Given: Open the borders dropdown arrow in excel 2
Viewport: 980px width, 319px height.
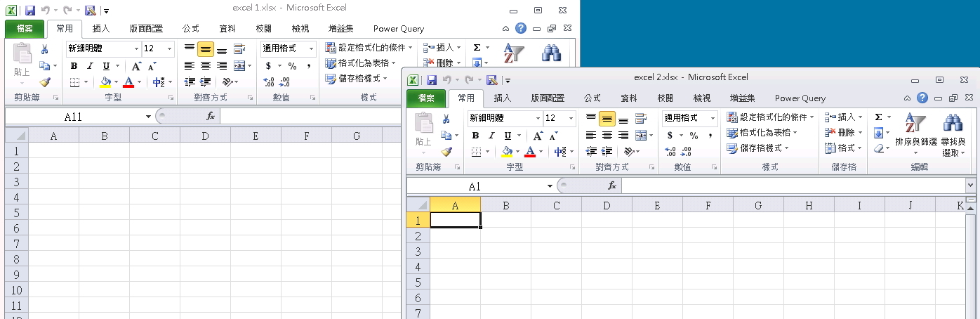Looking at the screenshot, I should pyautogui.click(x=489, y=152).
